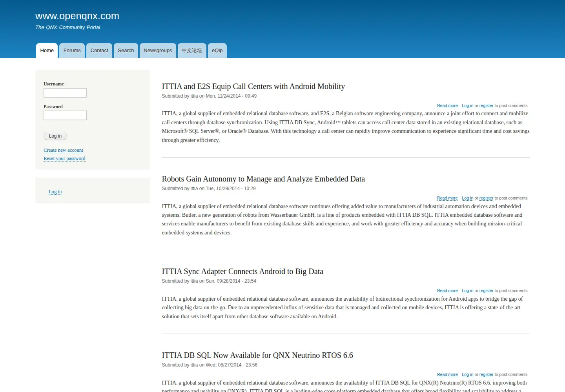This screenshot has height=392, width=565.
Task: Read more on the QNX Neutrino RTOS 6.6 article
Action: click(x=447, y=375)
